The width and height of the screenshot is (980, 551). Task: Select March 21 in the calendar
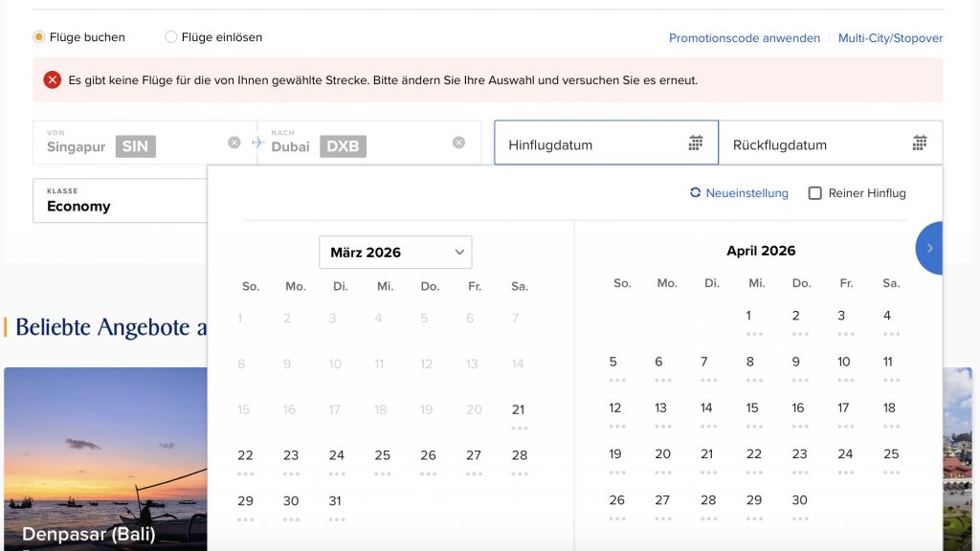pos(519,410)
